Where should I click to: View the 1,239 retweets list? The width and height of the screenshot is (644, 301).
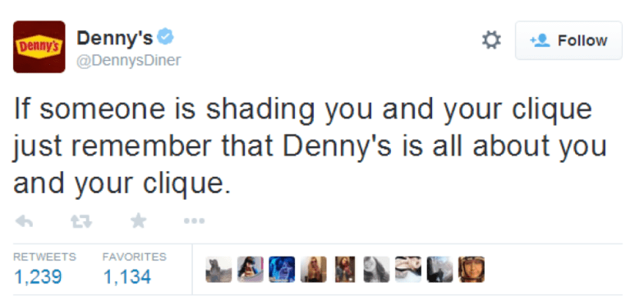(38, 276)
